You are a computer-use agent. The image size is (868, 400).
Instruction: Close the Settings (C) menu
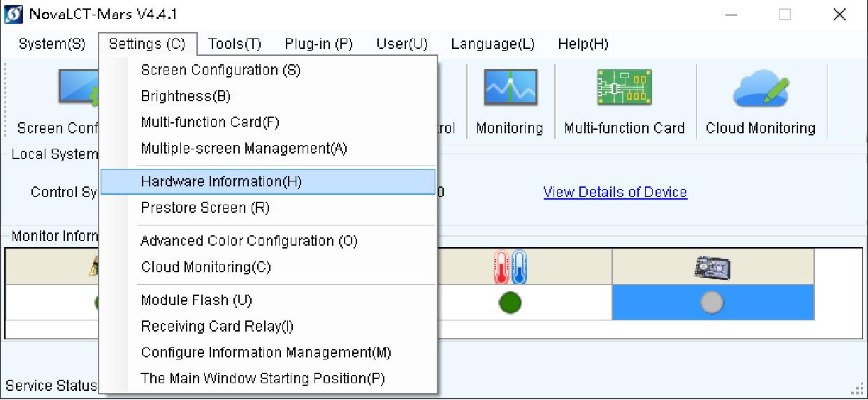click(x=147, y=44)
